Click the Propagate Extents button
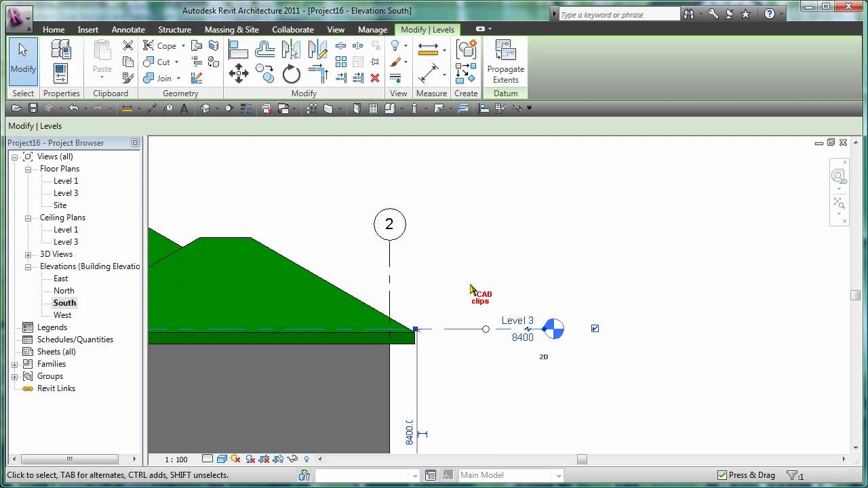The image size is (868, 488). (x=505, y=62)
